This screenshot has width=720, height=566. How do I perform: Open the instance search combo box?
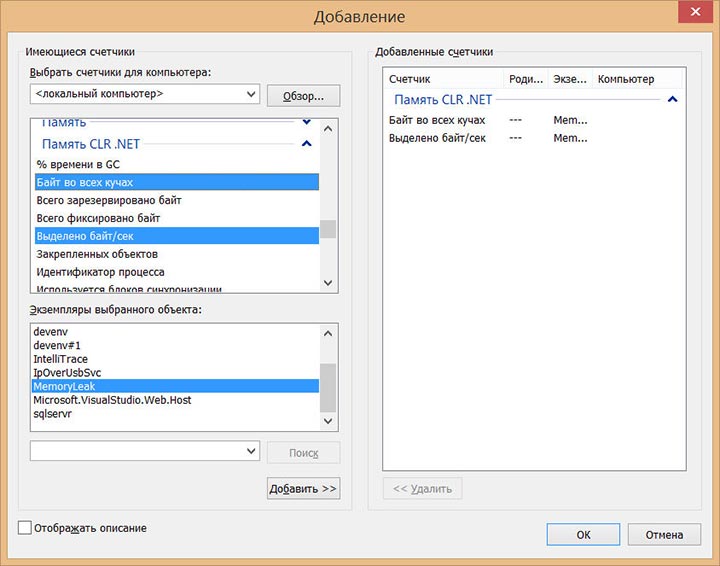pyautogui.click(x=145, y=451)
